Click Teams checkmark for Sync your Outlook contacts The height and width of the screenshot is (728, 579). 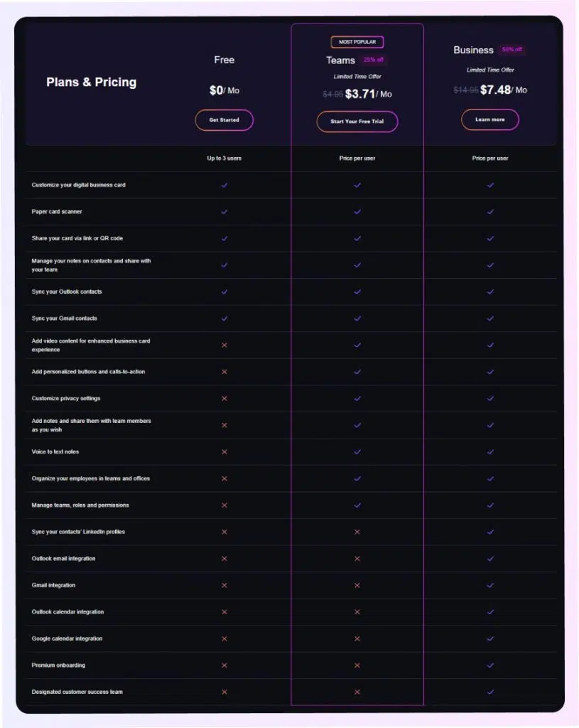coord(357,292)
